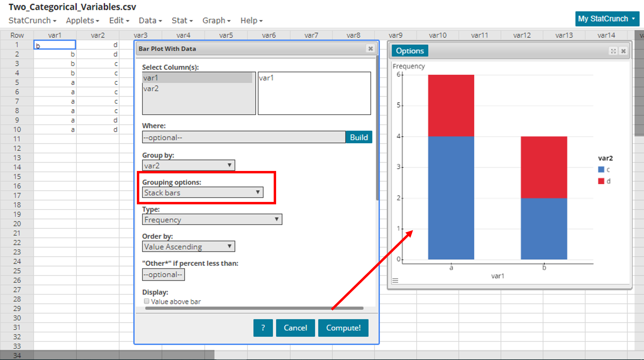Screen dimensions: 644x360
Task: Open the Type Frequency dropdown
Action: (x=212, y=220)
